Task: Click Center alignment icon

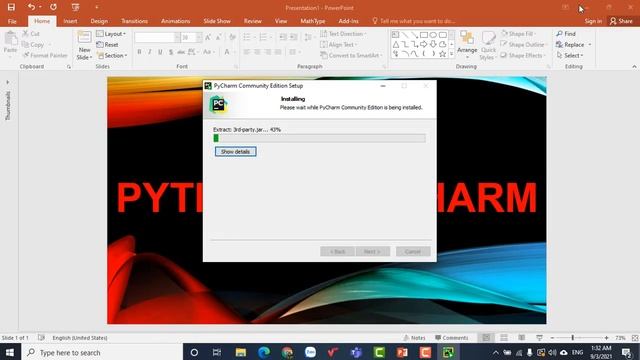Action: coord(257,52)
